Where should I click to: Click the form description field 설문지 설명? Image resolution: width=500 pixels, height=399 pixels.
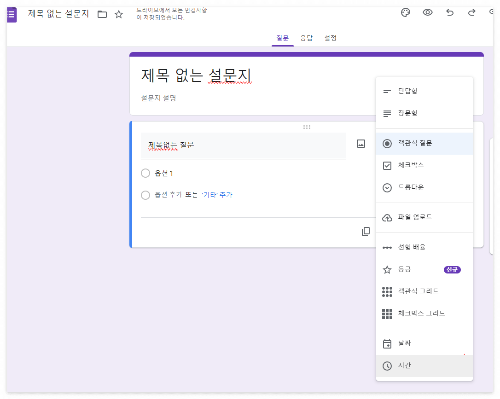click(x=158, y=98)
